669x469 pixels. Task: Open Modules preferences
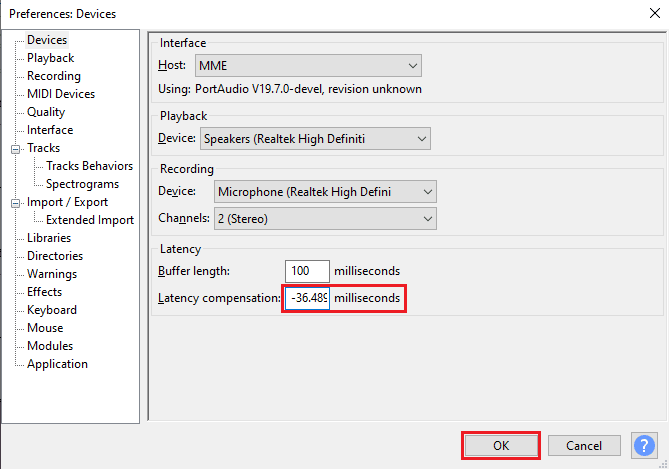coord(50,346)
